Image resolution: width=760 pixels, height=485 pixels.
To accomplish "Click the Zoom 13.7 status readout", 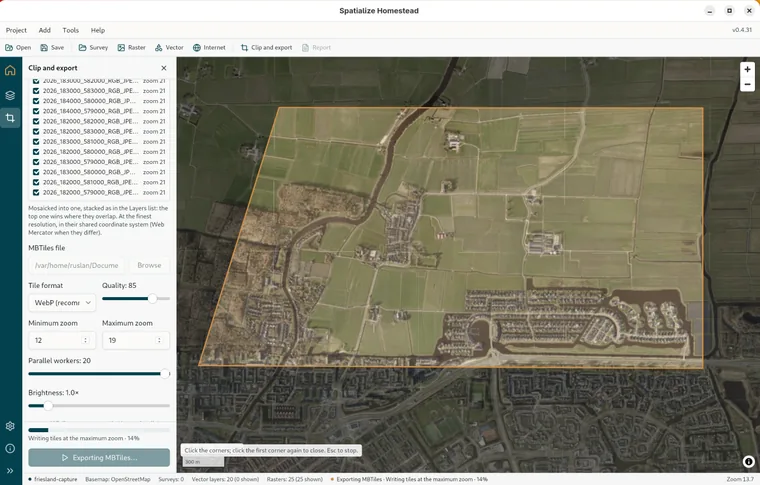I will 740,479.
